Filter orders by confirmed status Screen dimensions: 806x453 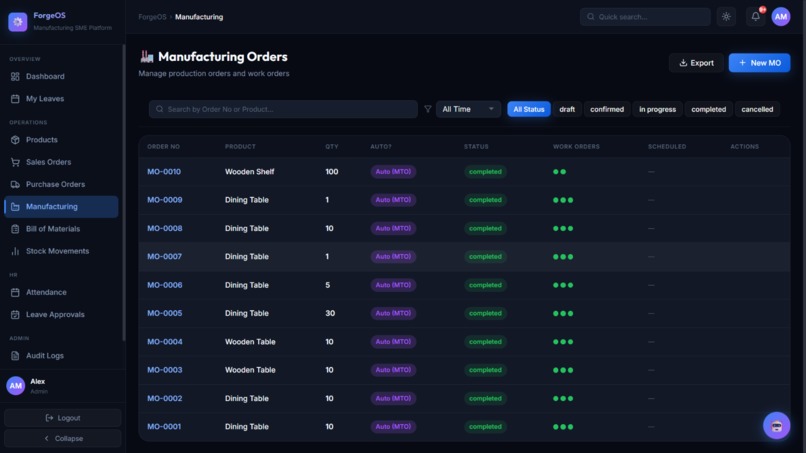click(607, 109)
